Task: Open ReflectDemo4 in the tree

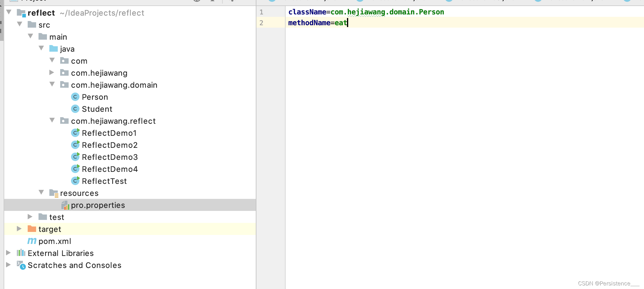Action: 110,169
